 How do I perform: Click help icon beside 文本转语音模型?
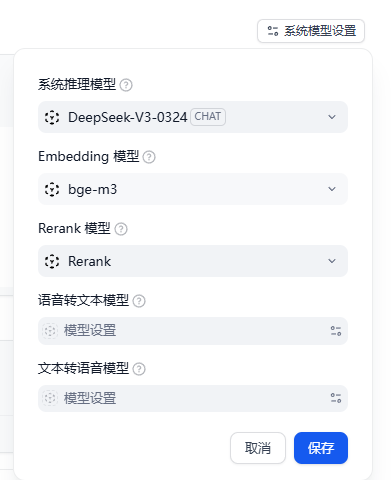[x=139, y=369]
